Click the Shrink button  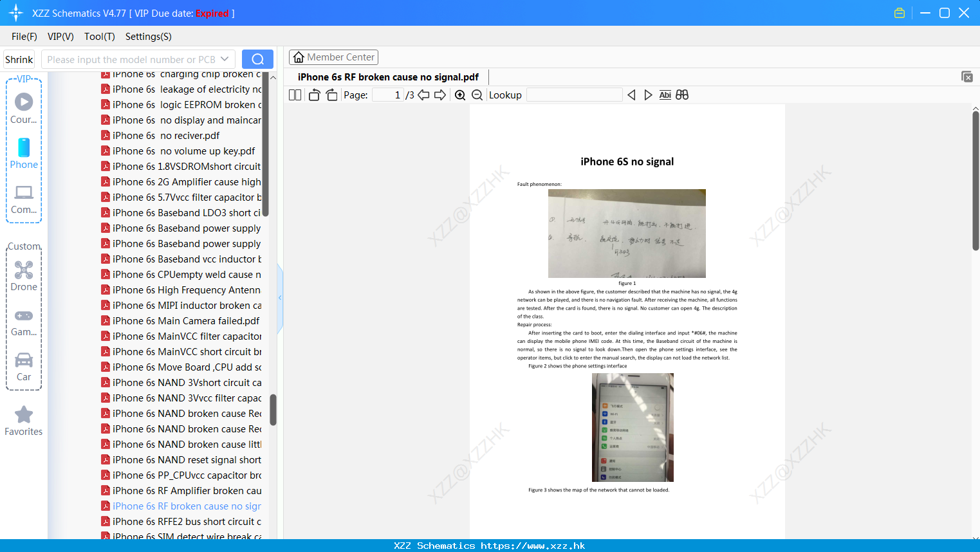pos(19,59)
